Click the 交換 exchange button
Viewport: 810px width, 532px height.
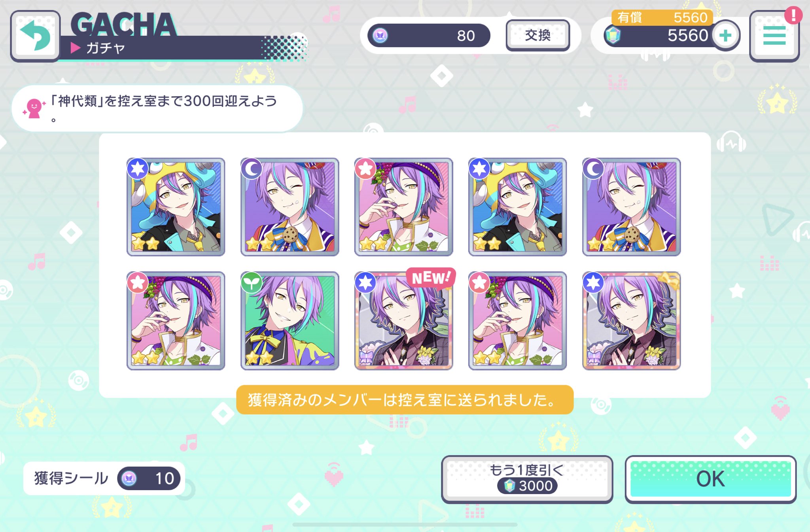(x=538, y=36)
